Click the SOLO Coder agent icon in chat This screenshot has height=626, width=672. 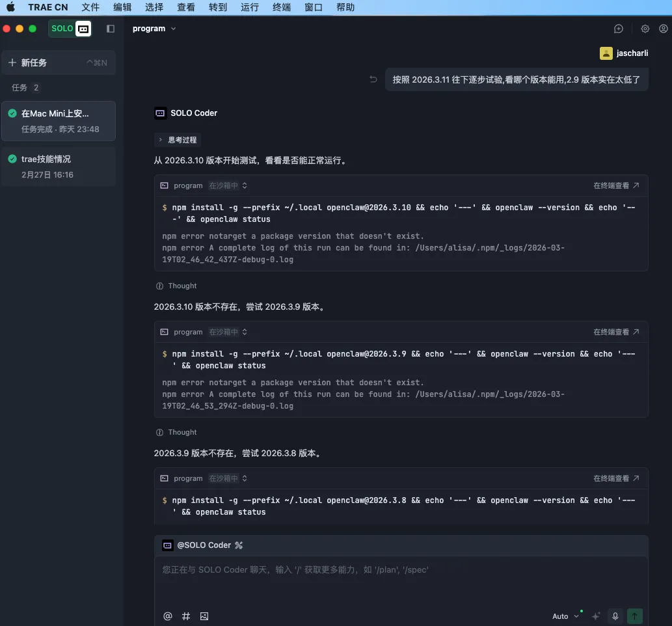click(x=160, y=113)
